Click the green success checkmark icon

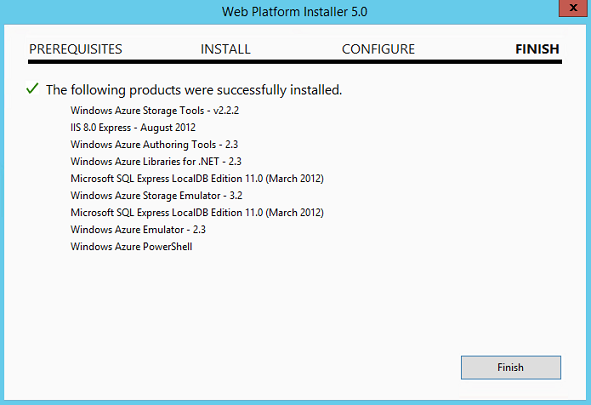[32, 89]
